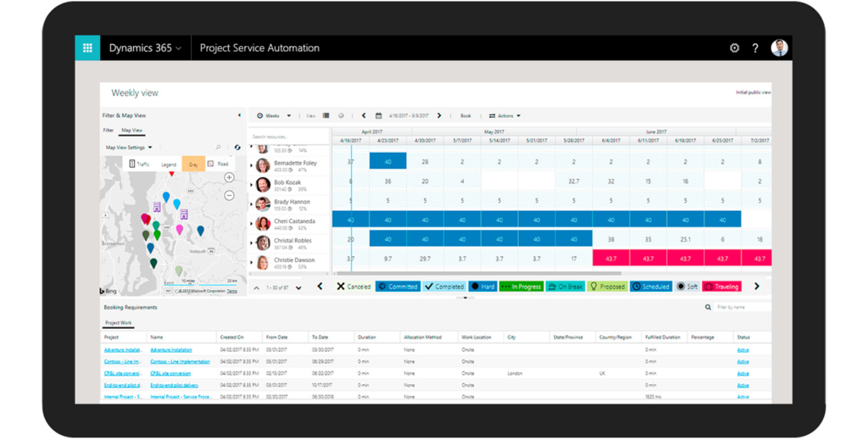Collapse the Filter & Map View panel
868x446 pixels.
click(x=239, y=115)
